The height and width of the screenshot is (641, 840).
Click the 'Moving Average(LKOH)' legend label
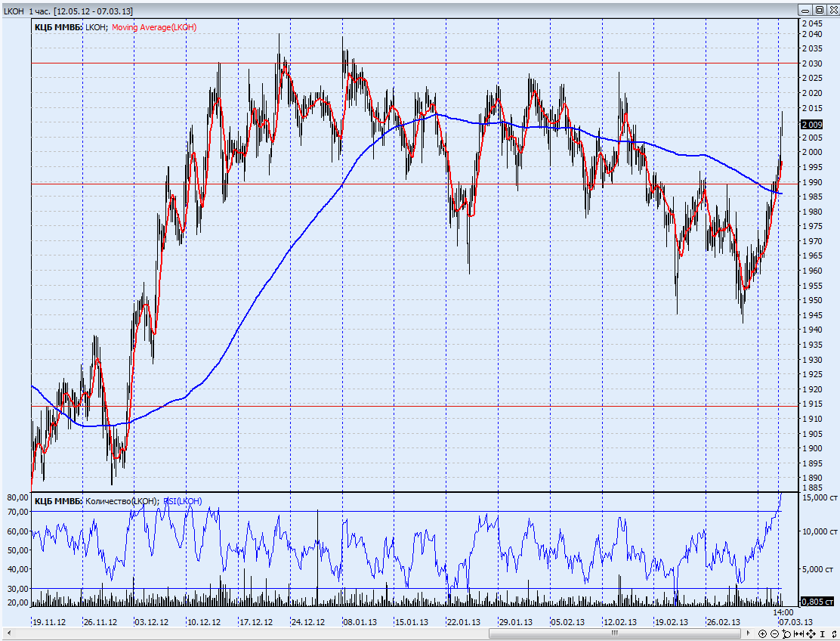pyautogui.click(x=154, y=27)
